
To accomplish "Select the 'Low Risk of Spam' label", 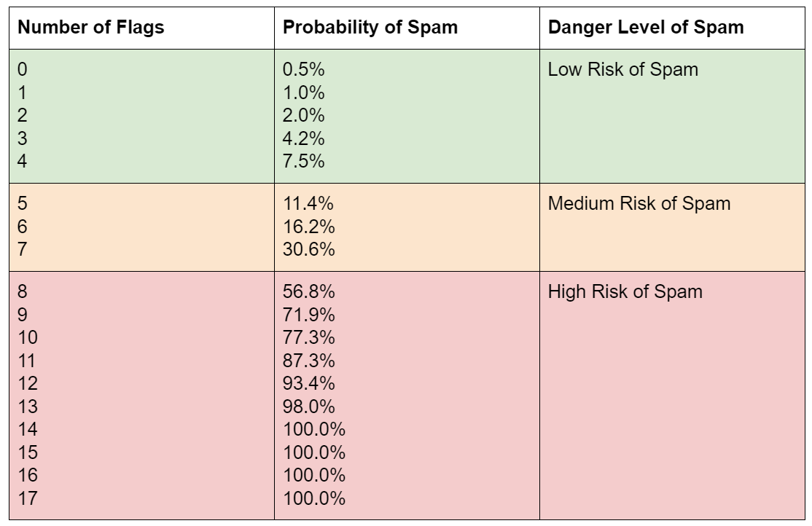I will [x=622, y=69].
